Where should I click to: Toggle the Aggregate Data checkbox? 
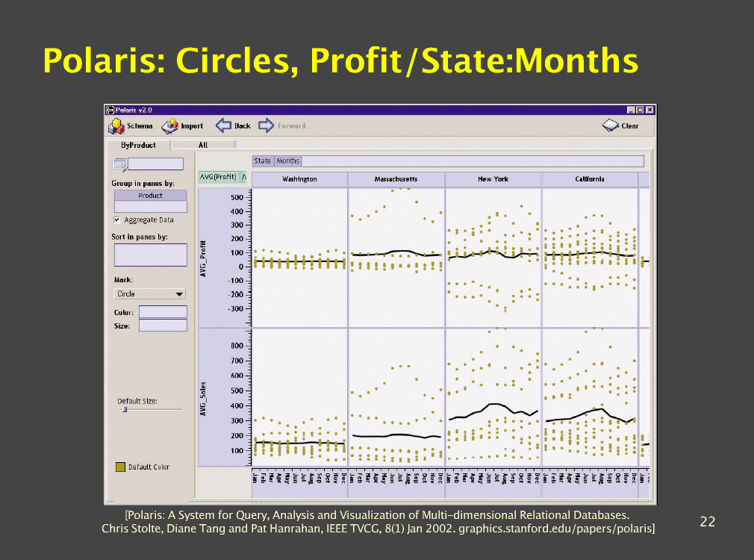117,220
